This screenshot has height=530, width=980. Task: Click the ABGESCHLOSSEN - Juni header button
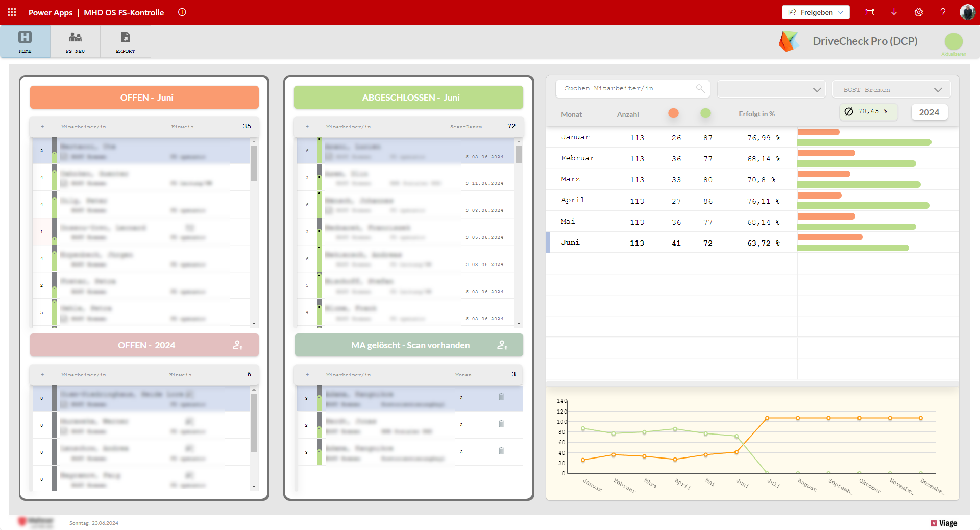point(408,98)
